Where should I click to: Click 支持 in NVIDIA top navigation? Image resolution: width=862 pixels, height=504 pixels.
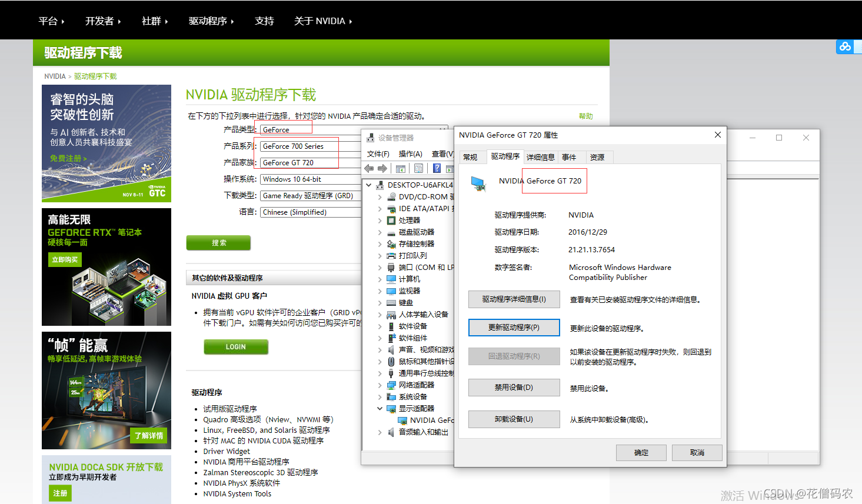[264, 21]
